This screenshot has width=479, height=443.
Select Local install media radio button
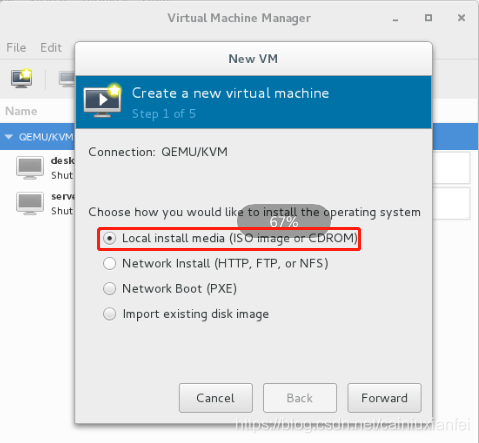[109, 238]
